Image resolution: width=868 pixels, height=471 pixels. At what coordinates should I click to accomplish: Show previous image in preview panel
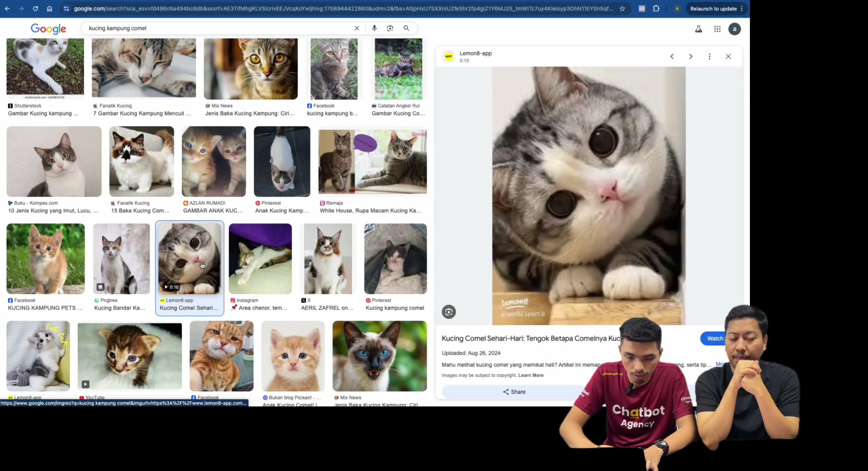coord(672,56)
